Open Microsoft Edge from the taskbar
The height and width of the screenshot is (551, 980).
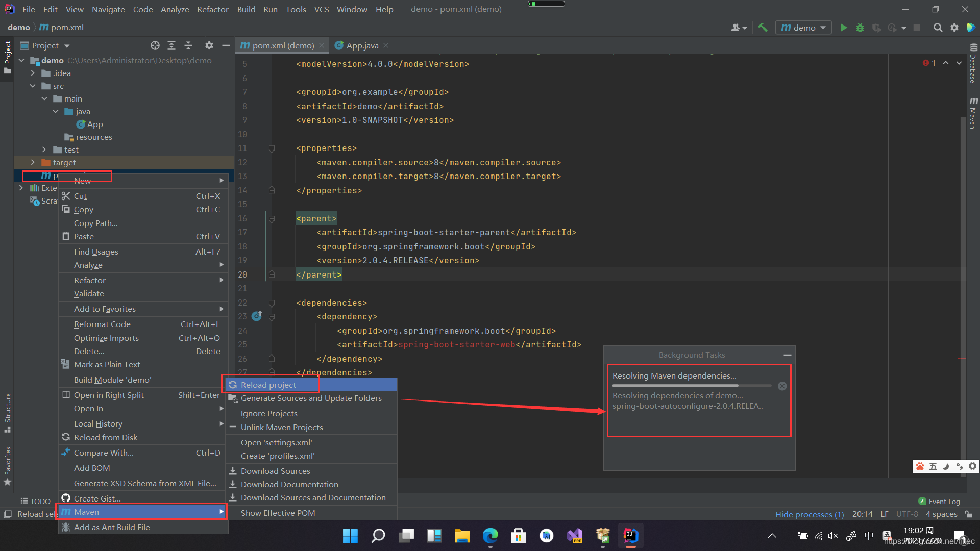point(490,536)
